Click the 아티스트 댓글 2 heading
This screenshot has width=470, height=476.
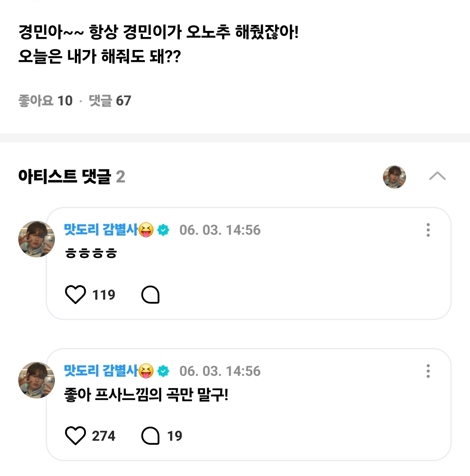point(72,177)
